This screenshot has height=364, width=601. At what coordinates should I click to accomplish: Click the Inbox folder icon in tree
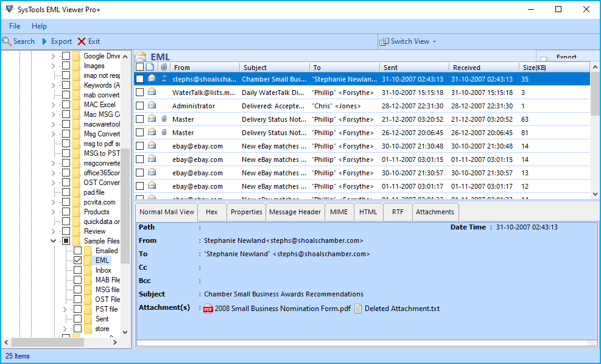[88, 270]
